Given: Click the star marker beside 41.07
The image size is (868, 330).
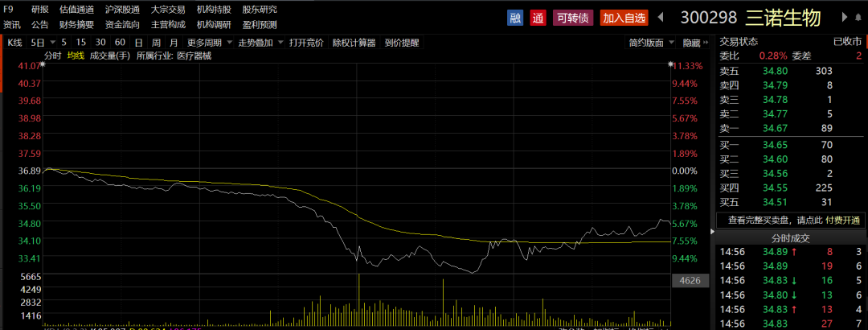Looking at the screenshot, I should point(43,65).
